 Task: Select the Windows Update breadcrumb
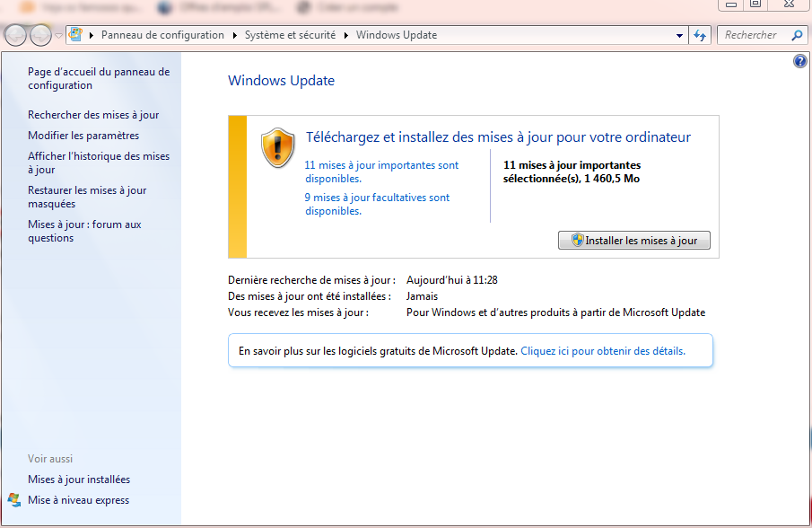(397, 35)
